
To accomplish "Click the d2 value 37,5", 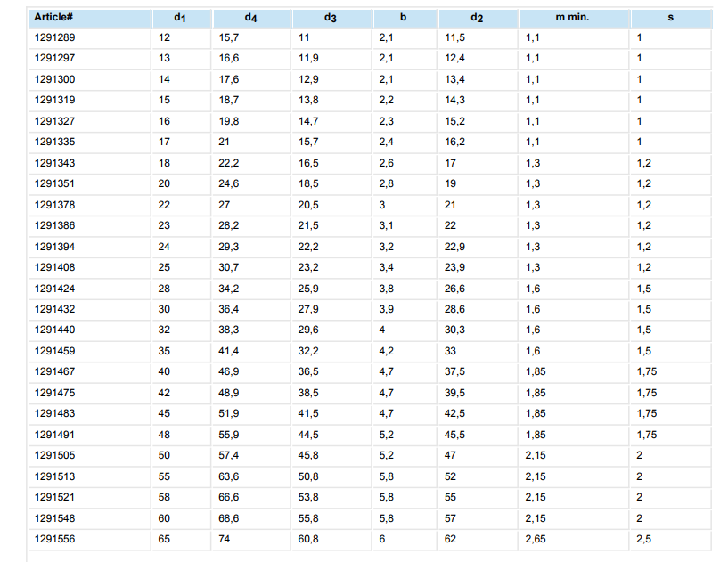I will pyautogui.click(x=455, y=371).
